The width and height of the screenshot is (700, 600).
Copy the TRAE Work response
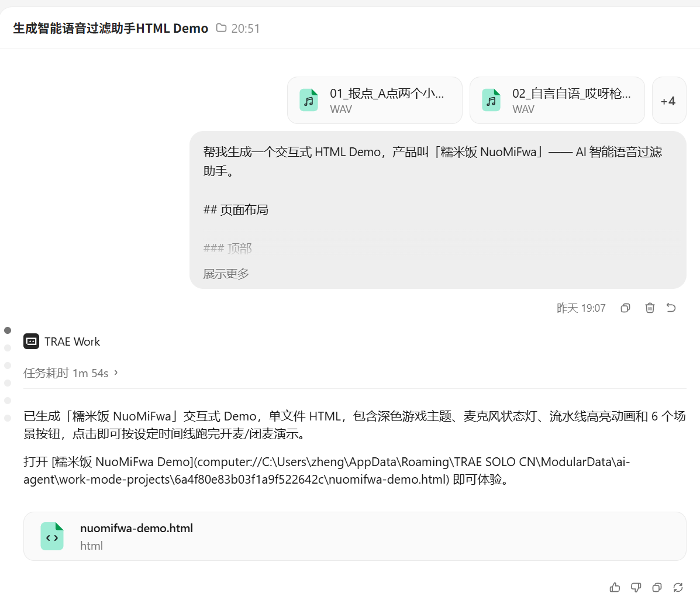[x=657, y=588]
